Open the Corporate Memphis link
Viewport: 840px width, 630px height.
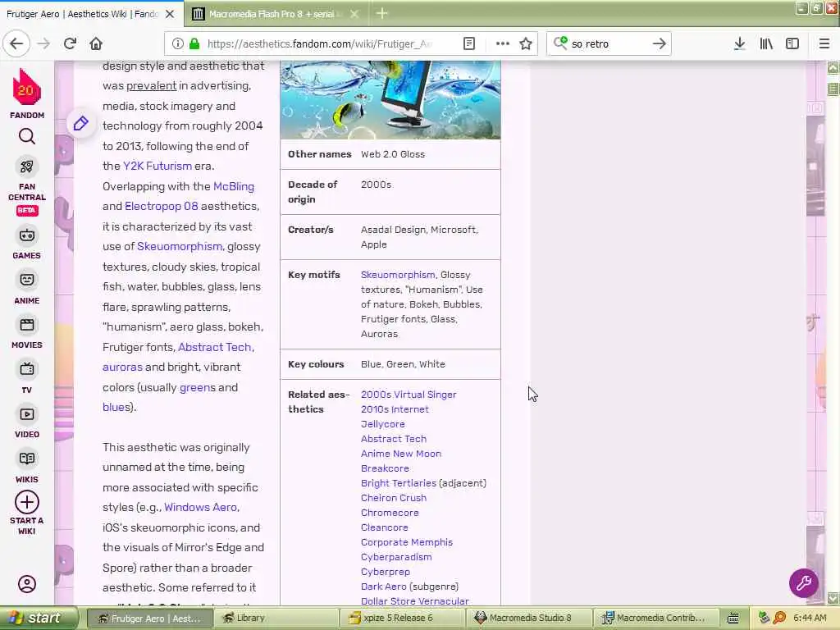[x=407, y=542]
